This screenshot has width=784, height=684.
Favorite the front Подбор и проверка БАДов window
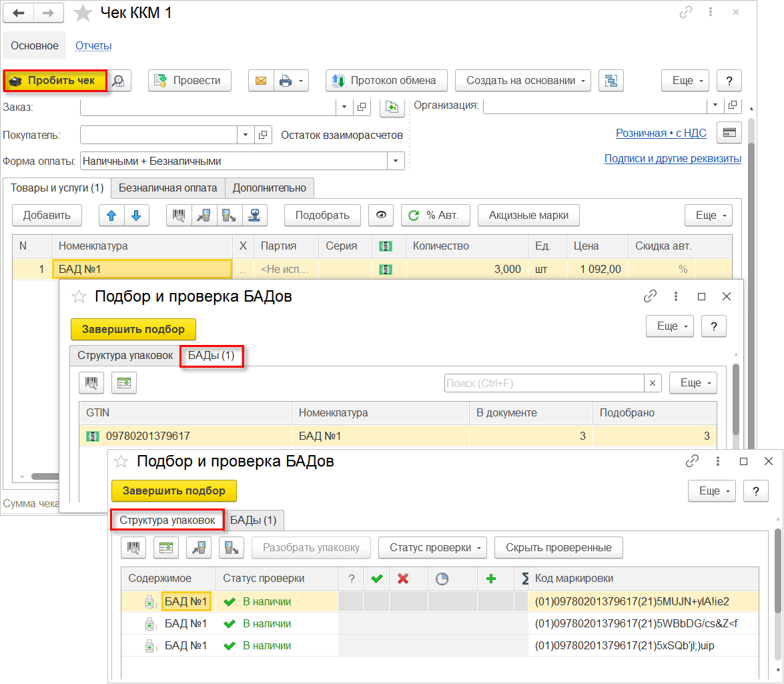[121, 462]
